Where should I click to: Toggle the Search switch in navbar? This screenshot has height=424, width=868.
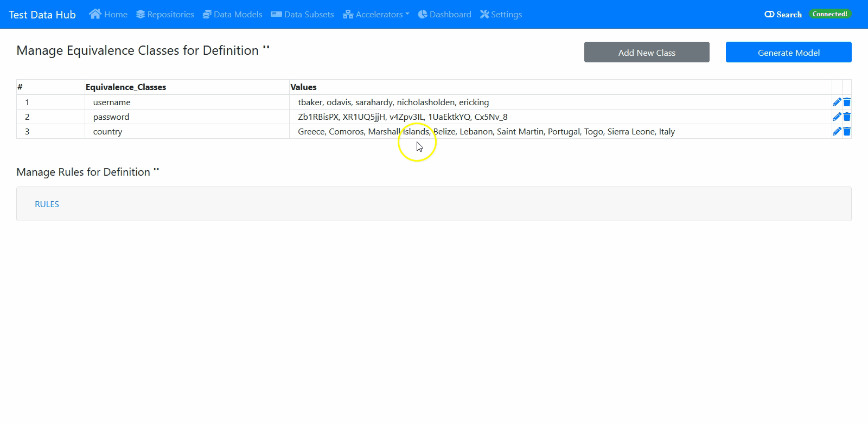(769, 15)
